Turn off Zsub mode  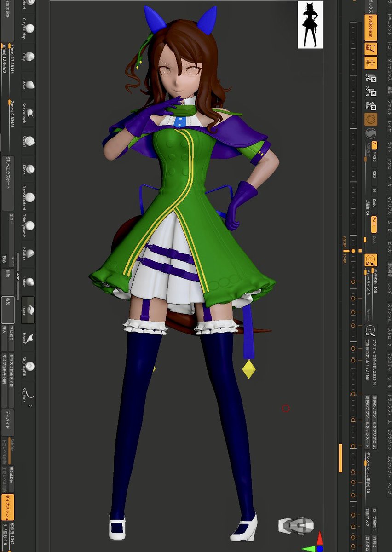coord(375,224)
